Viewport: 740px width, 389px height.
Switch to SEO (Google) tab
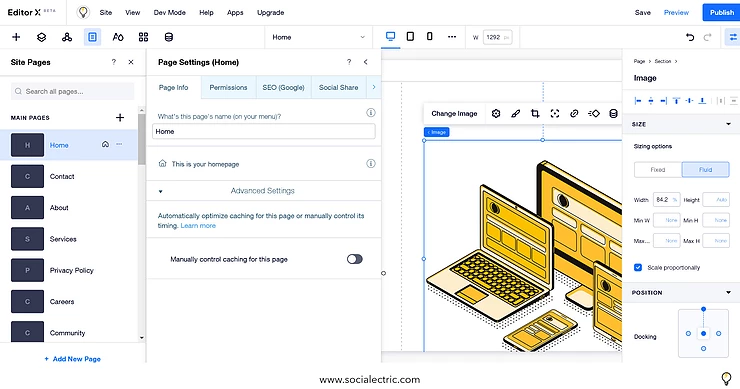click(x=283, y=87)
